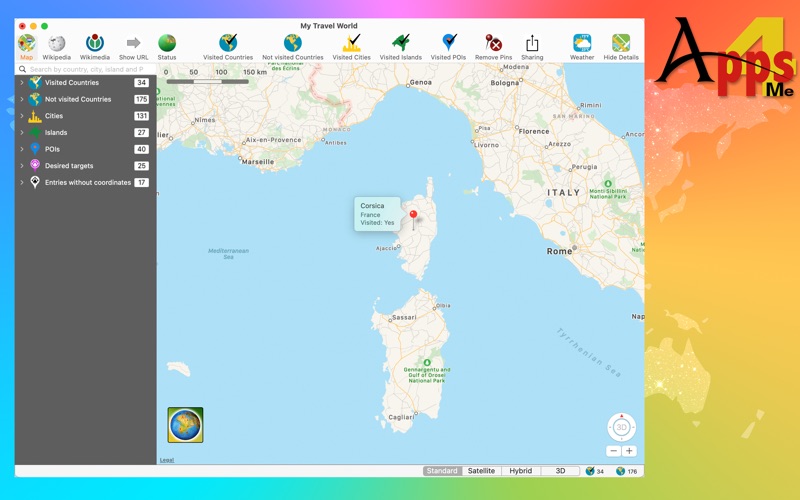Click the Ajaccio label on the map

tap(386, 248)
